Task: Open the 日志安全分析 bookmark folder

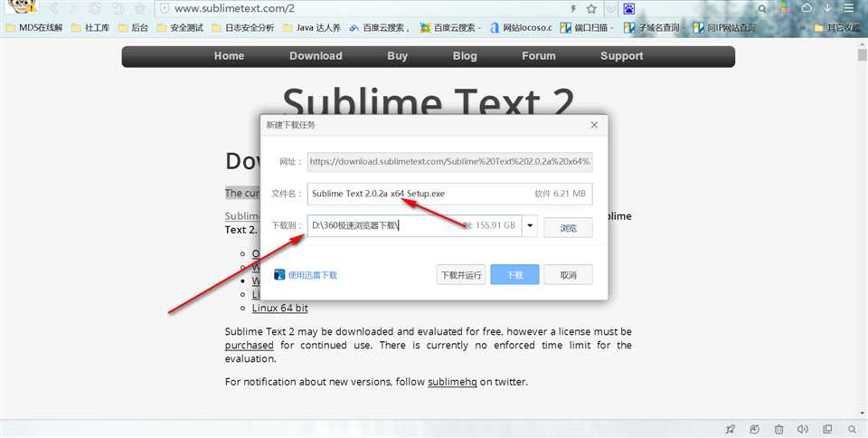Action: point(243,27)
